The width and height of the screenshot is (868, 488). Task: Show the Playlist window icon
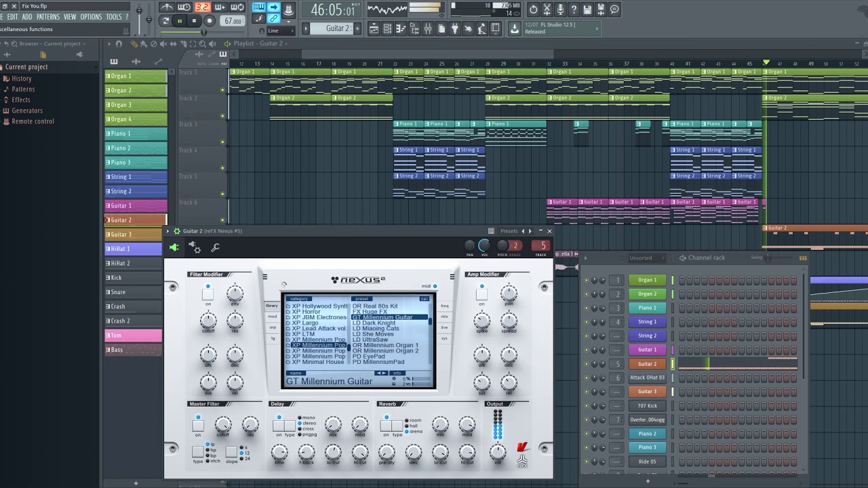coord(374,28)
